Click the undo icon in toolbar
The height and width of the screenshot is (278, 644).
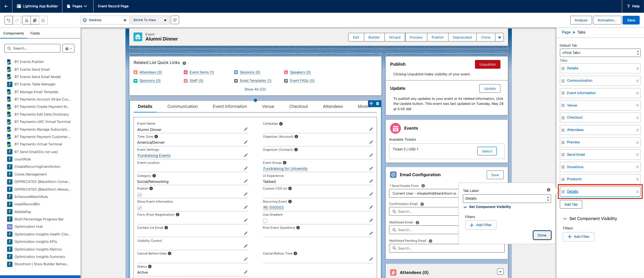(9, 20)
